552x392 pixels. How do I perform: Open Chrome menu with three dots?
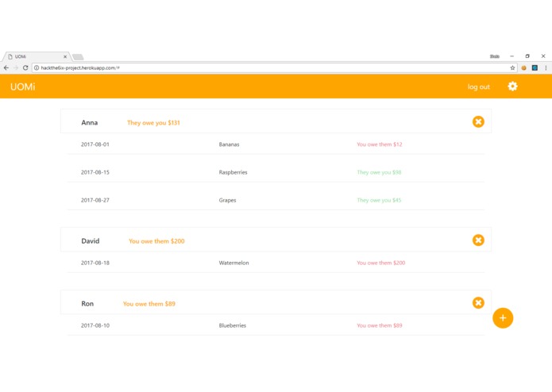click(546, 68)
